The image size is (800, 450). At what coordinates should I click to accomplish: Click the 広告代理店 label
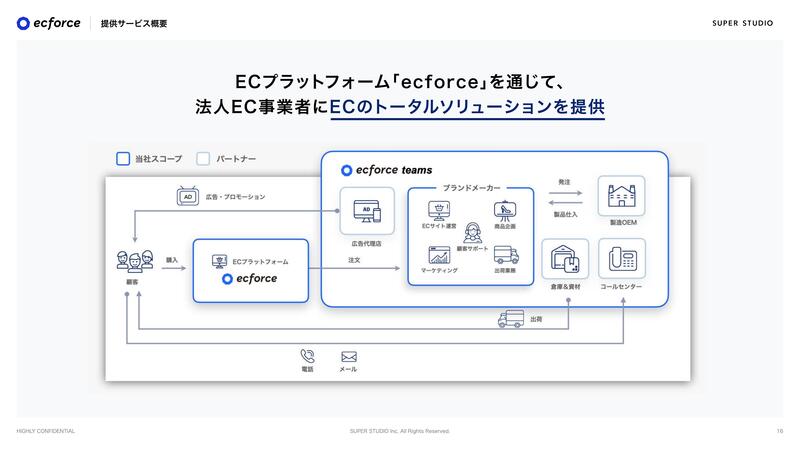pos(366,244)
